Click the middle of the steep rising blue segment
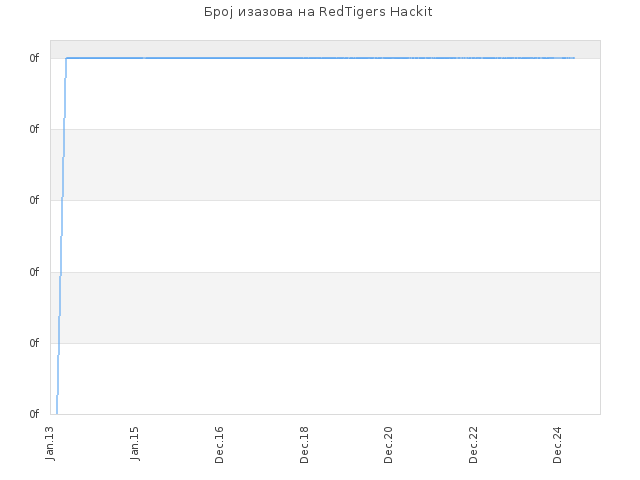The image size is (640, 480). pos(61,236)
